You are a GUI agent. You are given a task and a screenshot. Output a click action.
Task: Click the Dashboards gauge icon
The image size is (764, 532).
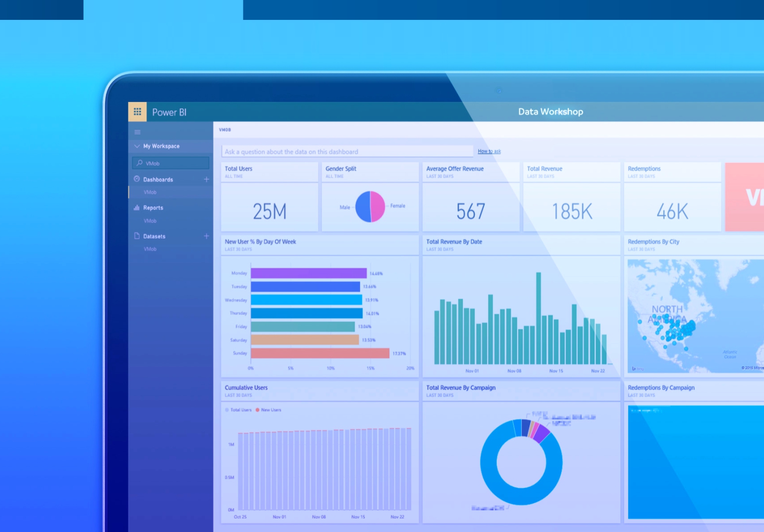[x=137, y=179]
